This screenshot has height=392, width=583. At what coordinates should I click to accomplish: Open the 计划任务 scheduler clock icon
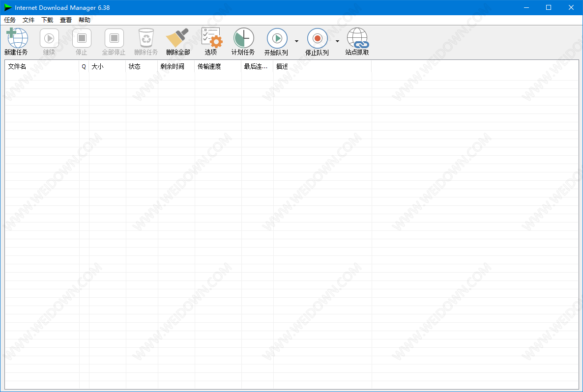click(x=243, y=38)
